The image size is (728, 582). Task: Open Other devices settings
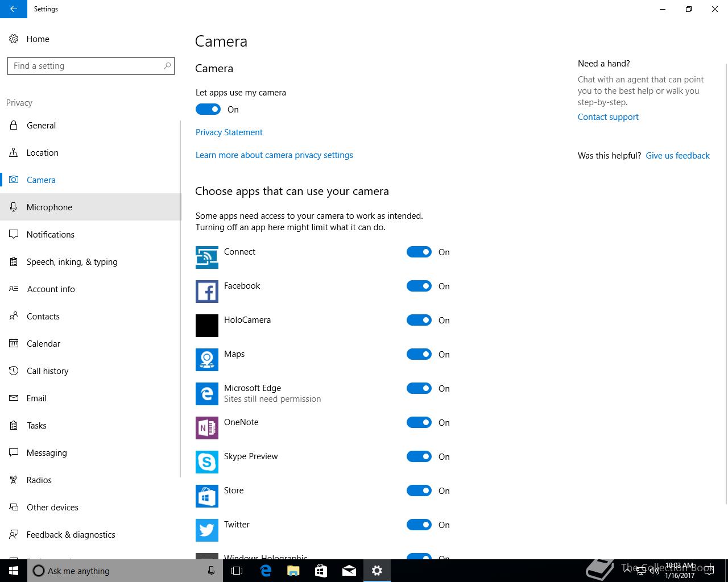point(90,507)
